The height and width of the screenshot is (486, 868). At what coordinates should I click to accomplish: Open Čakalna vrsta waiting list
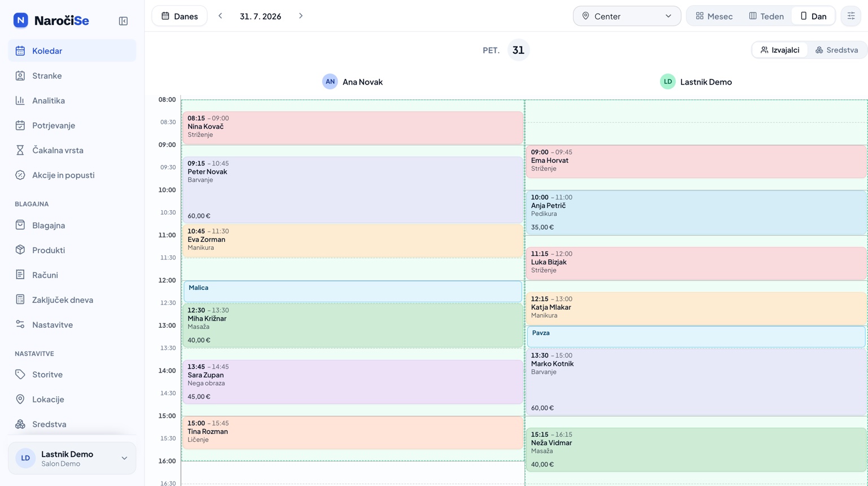click(x=72, y=150)
